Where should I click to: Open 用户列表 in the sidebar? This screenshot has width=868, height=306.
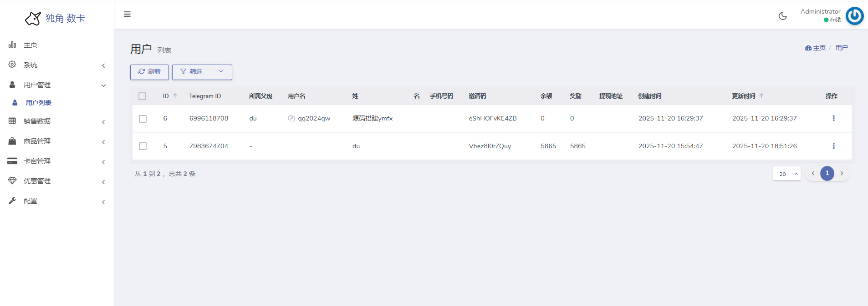click(39, 103)
